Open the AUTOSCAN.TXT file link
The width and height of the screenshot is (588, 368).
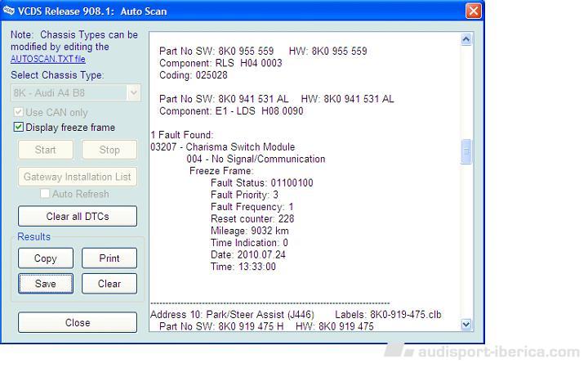tap(47, 59)
